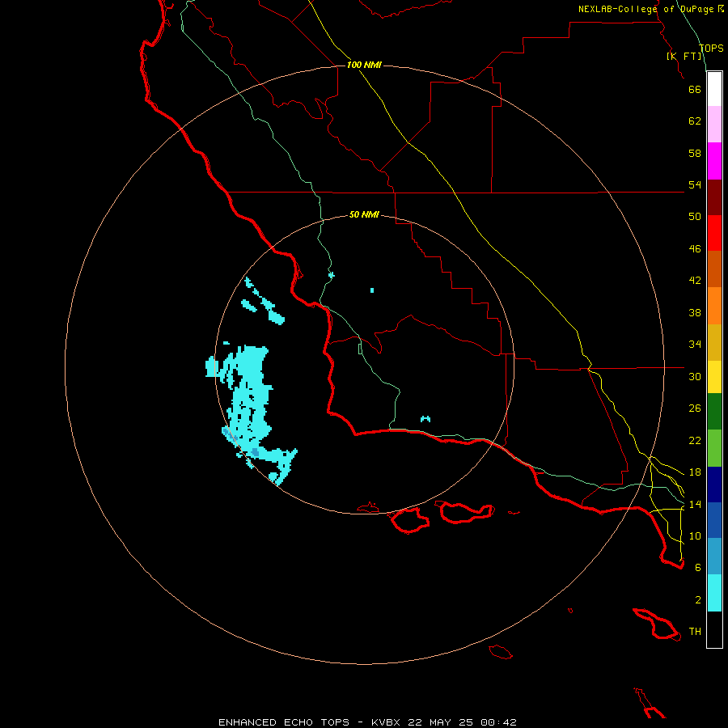This screenshot has width=728, height=728.
Task: Click the bright red legend swatch
Action: [714, 233]
